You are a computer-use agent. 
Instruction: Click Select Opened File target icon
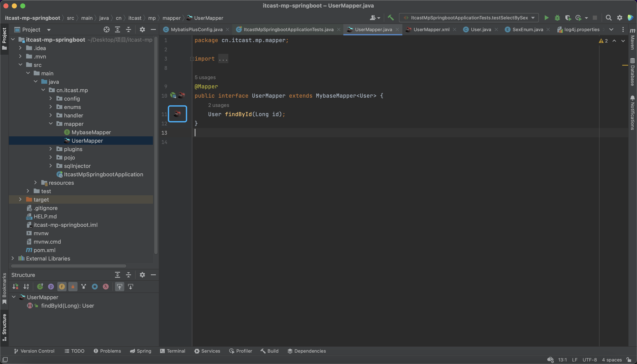click(x=106, y=29)
